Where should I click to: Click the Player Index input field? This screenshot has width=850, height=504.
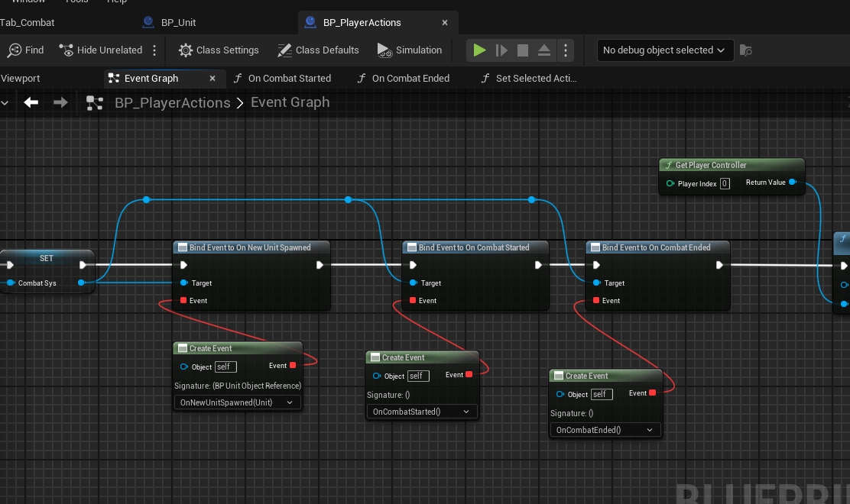(724, 183)
